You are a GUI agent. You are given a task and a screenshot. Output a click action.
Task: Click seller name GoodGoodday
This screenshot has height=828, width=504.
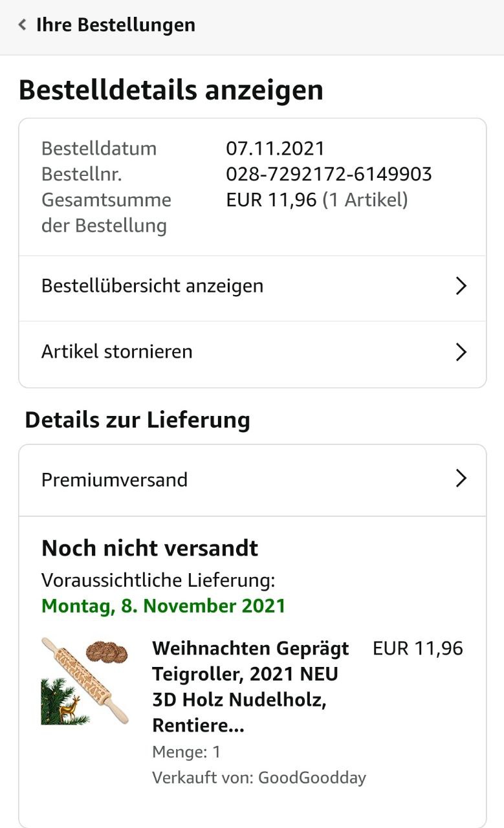point(312,778)
